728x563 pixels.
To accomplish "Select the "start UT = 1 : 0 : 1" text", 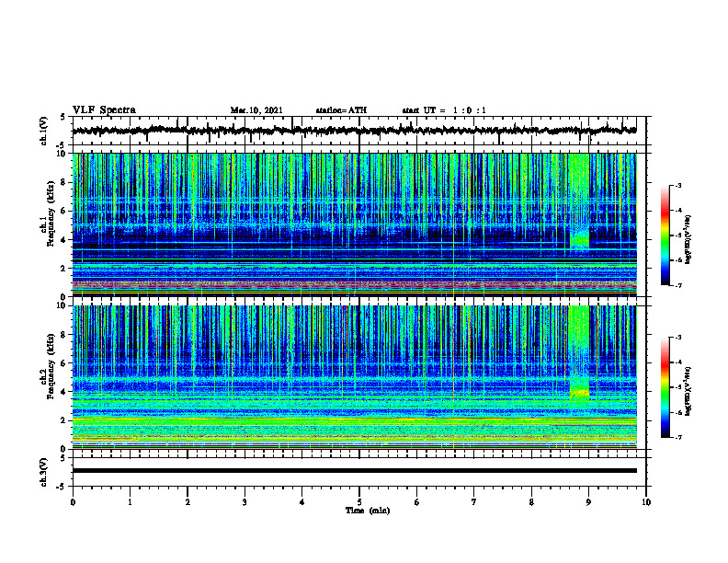I will 444,110.
